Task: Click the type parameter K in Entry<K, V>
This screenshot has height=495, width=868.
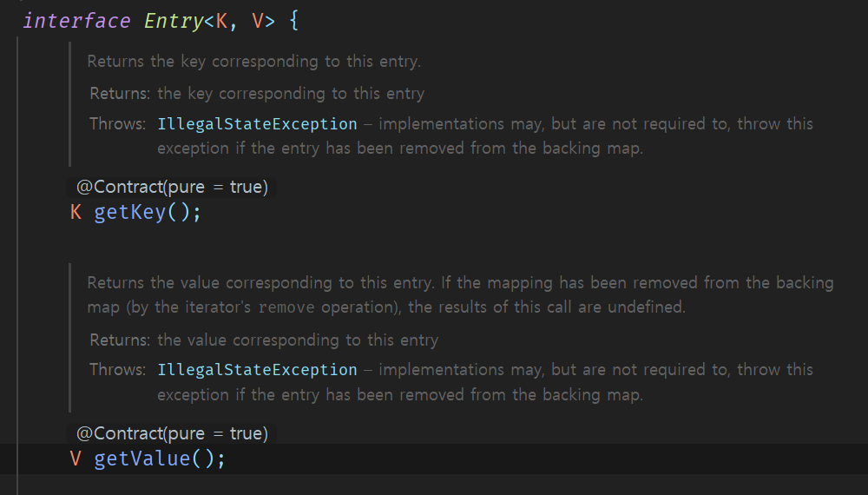Action: 221,21
